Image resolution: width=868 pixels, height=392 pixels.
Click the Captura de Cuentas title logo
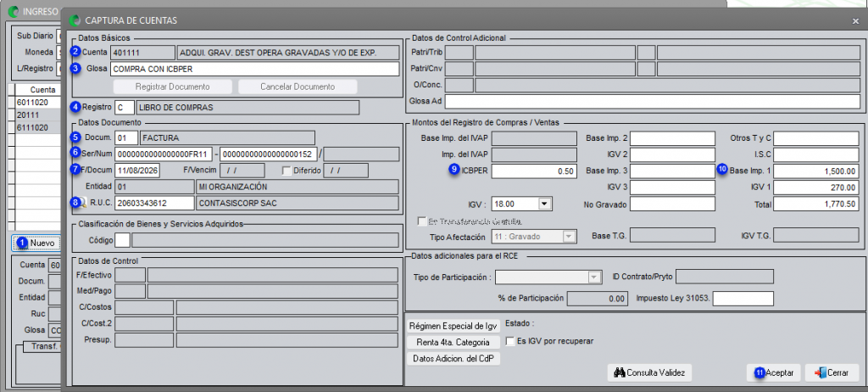click(75, 20)
